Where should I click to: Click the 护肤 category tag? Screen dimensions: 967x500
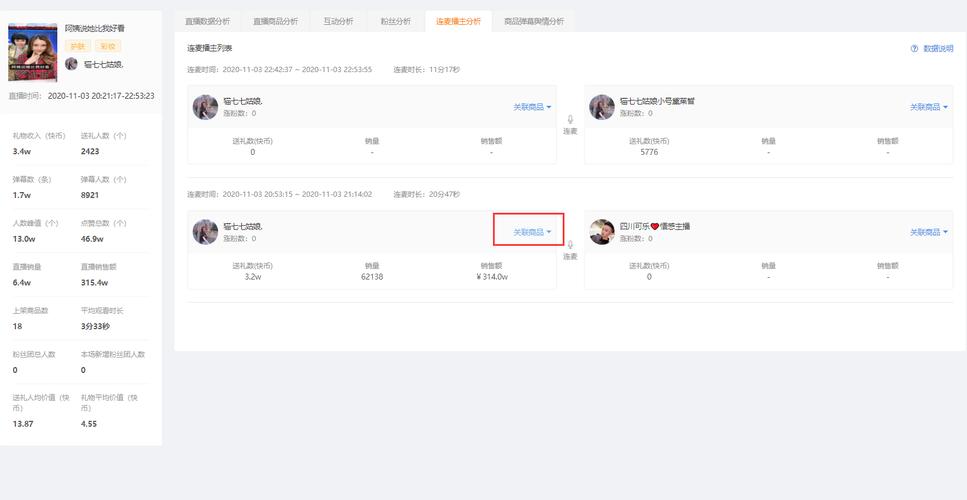click(78, 46)
